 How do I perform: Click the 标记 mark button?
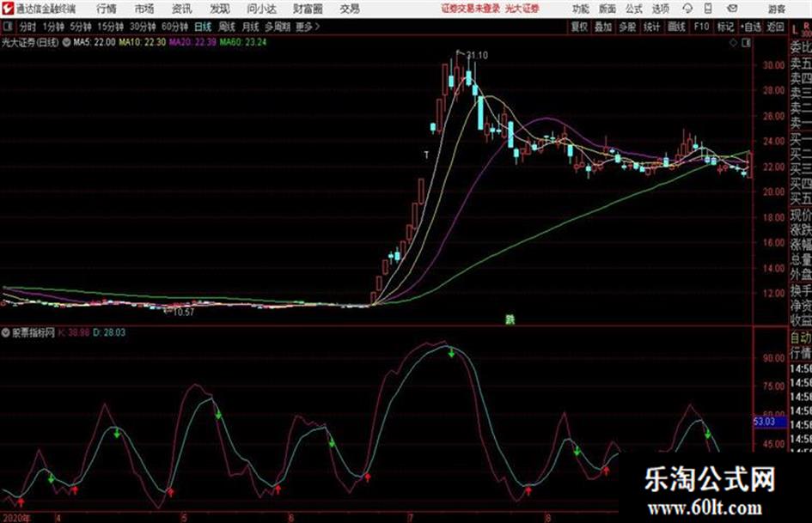click(x=725, y=27)
